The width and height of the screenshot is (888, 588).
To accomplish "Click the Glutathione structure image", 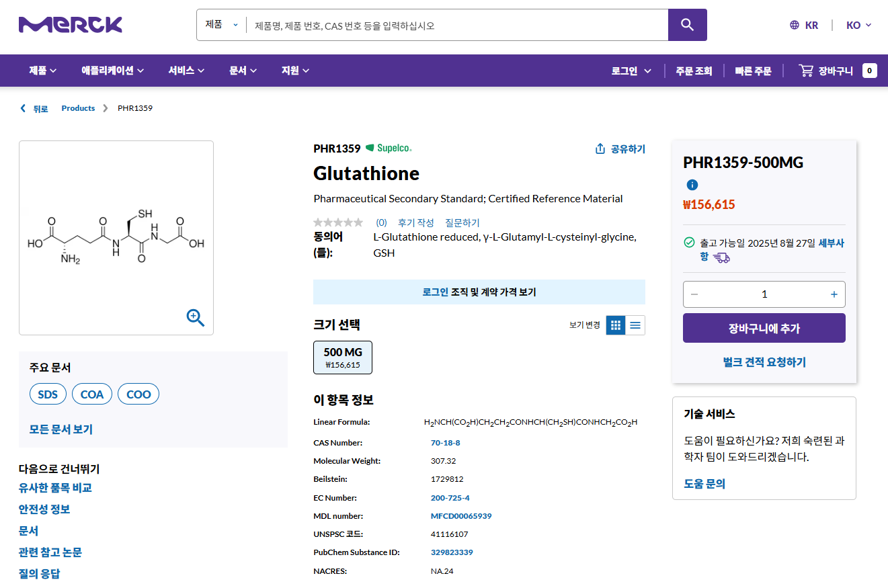I will tap(116, 239).
